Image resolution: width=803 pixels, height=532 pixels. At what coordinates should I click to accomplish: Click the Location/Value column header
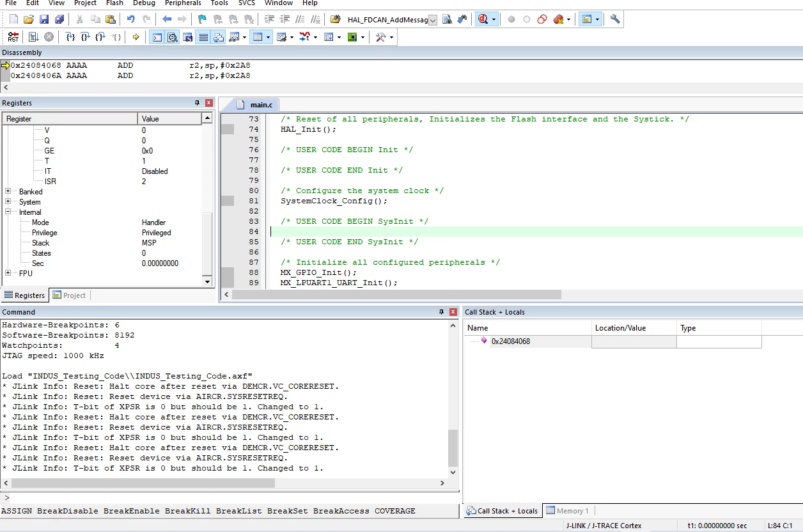(x=634, y=327)
